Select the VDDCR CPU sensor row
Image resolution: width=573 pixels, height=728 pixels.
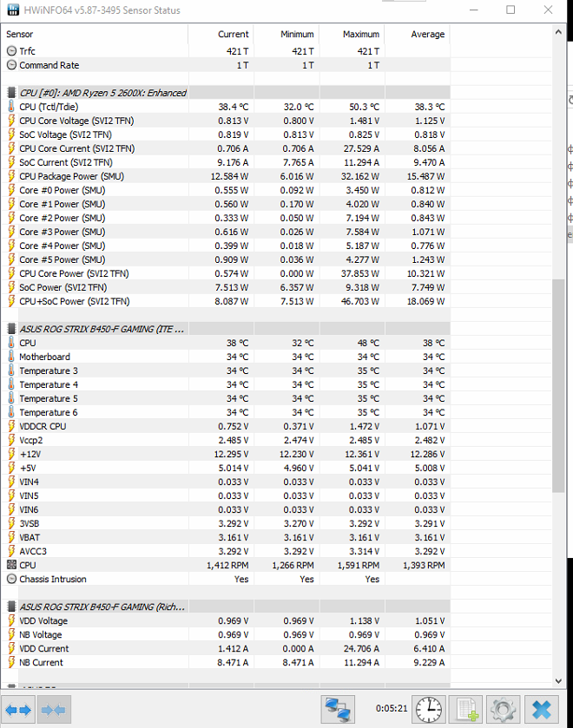[226, 426]
